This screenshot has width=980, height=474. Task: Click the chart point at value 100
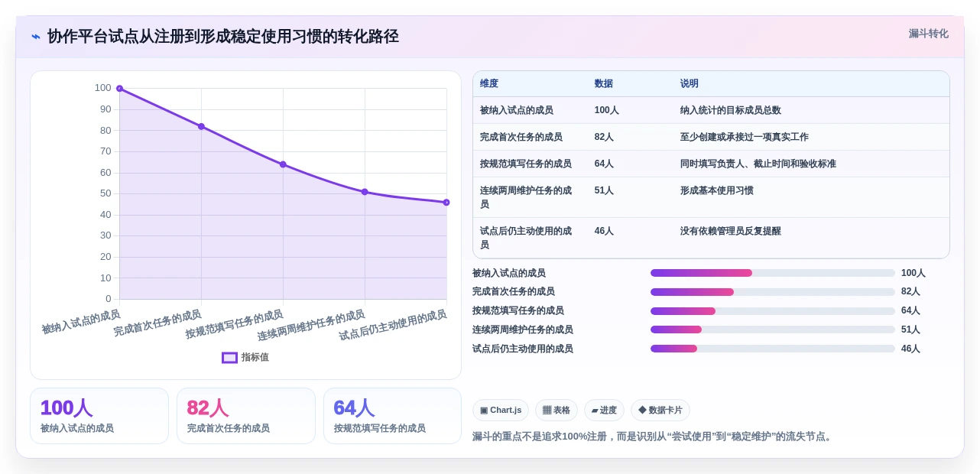[x=119, y=89]
